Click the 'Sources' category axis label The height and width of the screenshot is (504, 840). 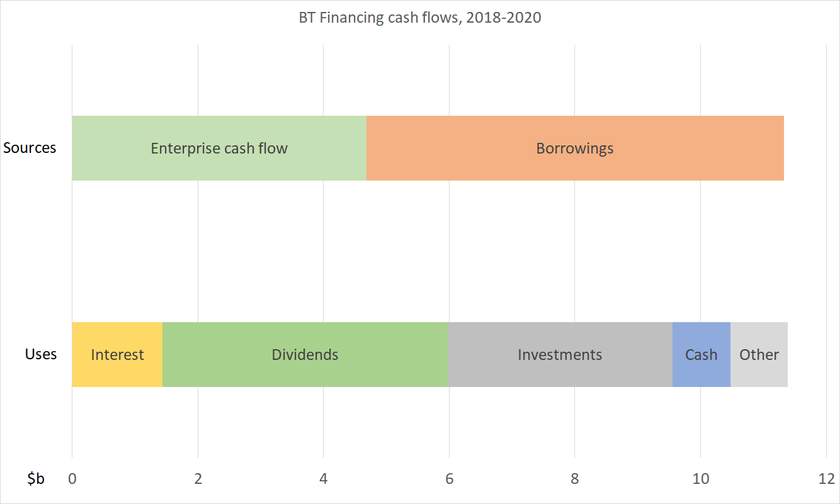click(30, 148)
